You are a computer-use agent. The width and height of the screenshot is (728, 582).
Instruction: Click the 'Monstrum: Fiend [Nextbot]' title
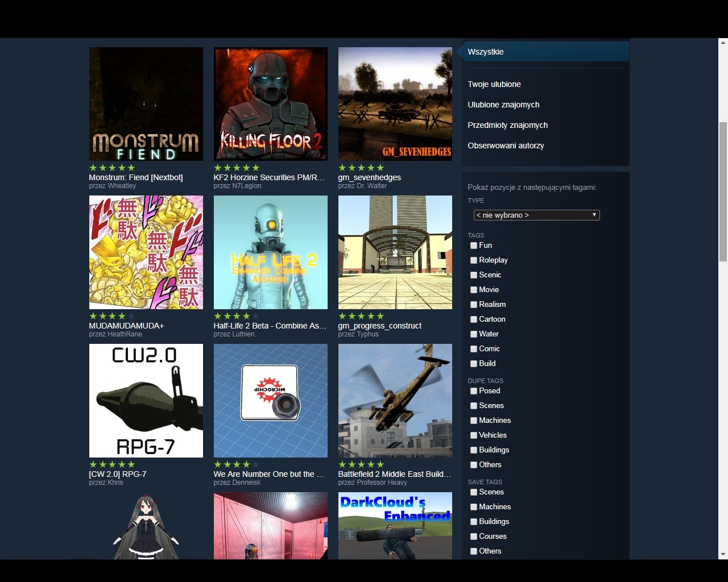click(136, 177)
